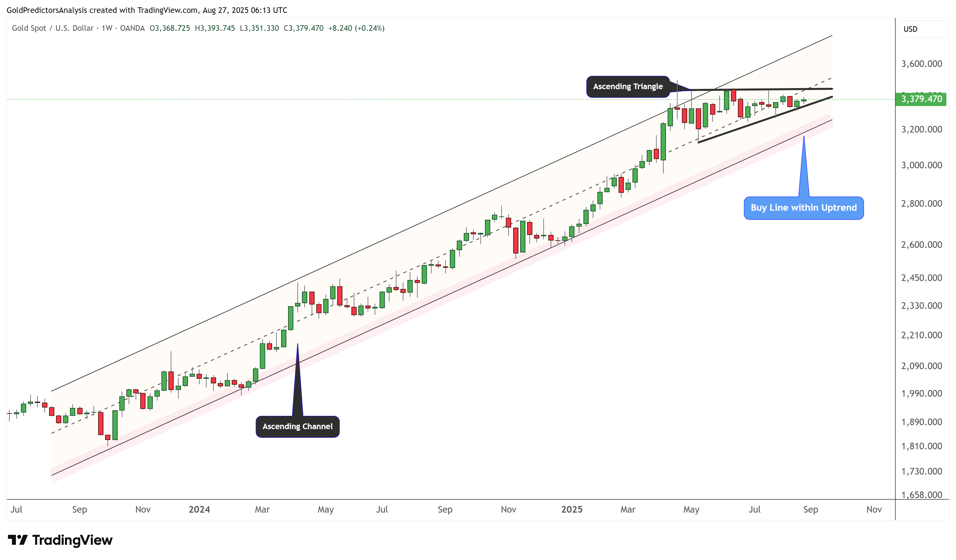The height and width of the screenshot is (560, 956).
Task: Click the 3,600.000 price scale label
Action: tap(922, 64)
